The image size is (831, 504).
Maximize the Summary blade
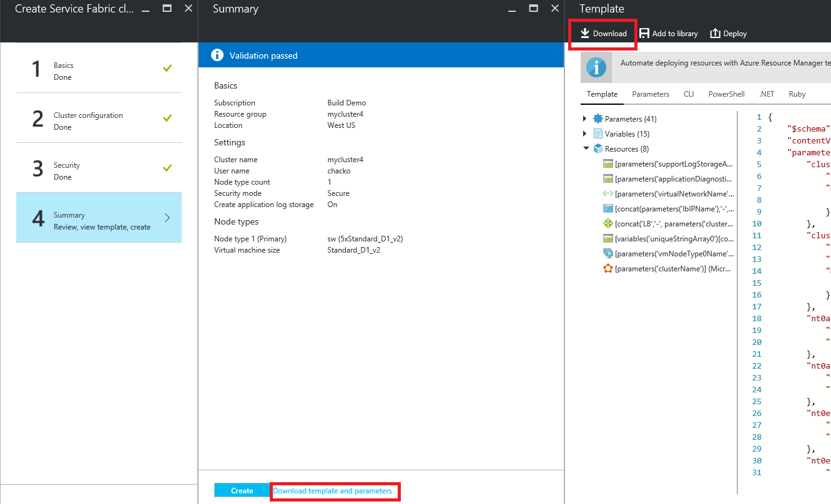tap(533, 9)
